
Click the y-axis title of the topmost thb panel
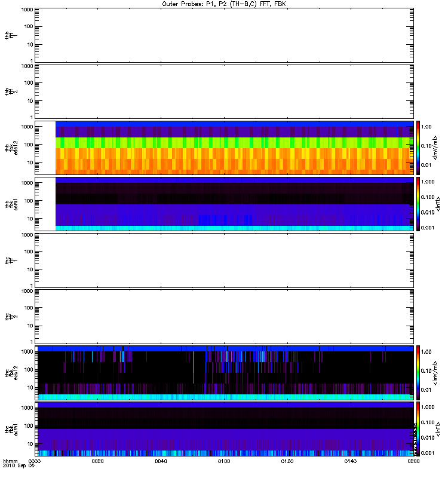pyautogui.click(x=11, y=35)
